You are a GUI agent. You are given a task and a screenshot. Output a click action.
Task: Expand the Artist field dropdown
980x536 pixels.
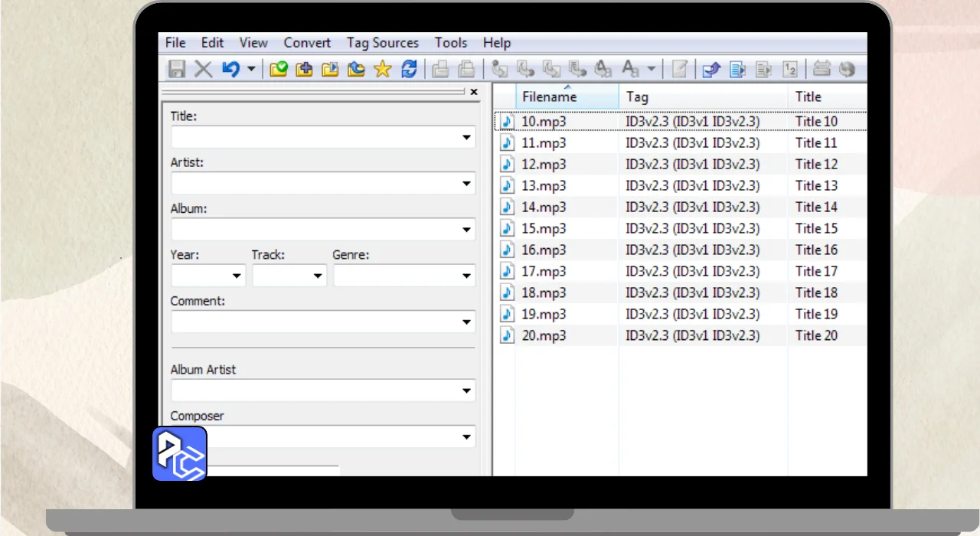coord(466,184)
